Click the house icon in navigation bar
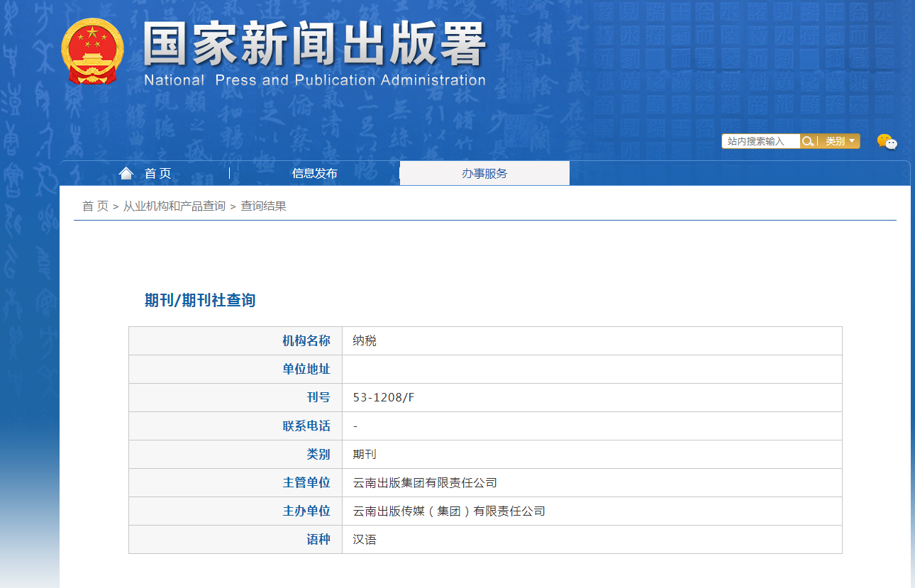This screenshot has height=588, width=915. (x=126, y=173)
